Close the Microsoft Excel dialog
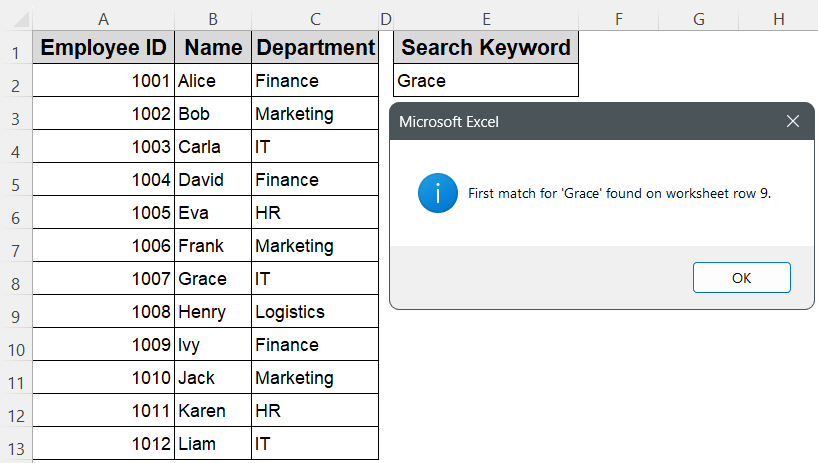818x463 pixels. click(792, 122)
